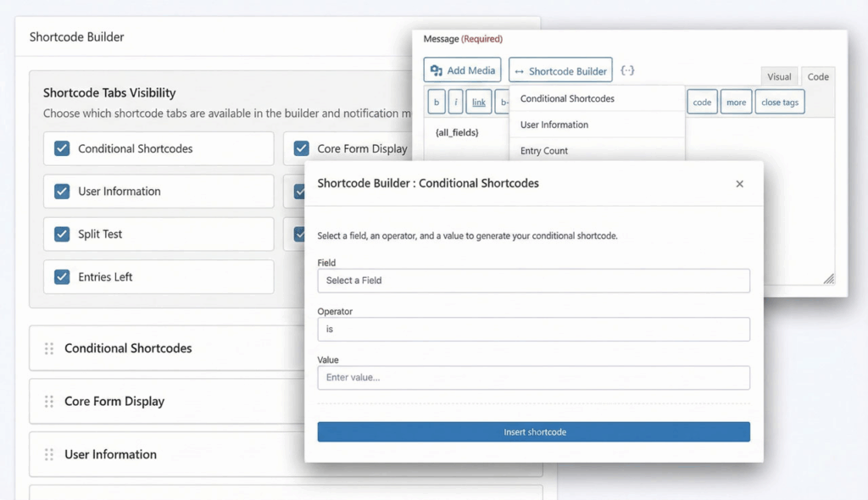
Task: Grab the drag handle for Conditional Shortcodes
Action: [49, 348]
